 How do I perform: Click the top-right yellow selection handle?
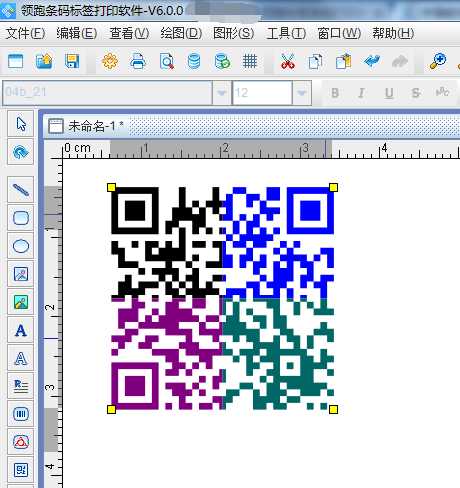(333, 187)
